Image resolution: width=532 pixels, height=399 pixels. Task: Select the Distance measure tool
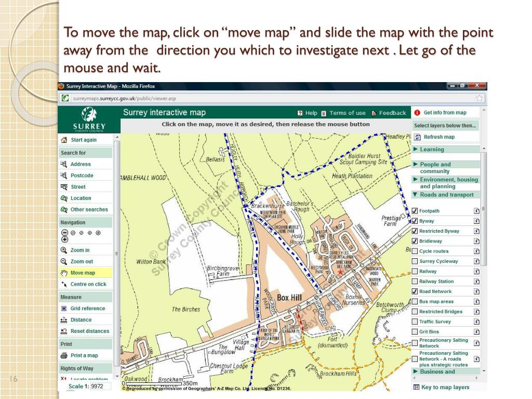pyautogui.click(x=81, y=320)
